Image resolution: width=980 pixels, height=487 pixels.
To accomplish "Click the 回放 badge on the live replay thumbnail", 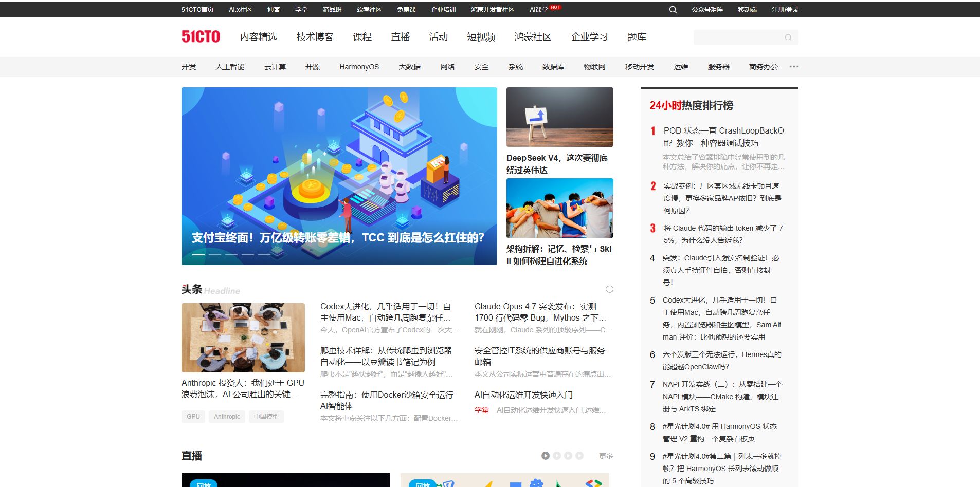I will point(204,484).
